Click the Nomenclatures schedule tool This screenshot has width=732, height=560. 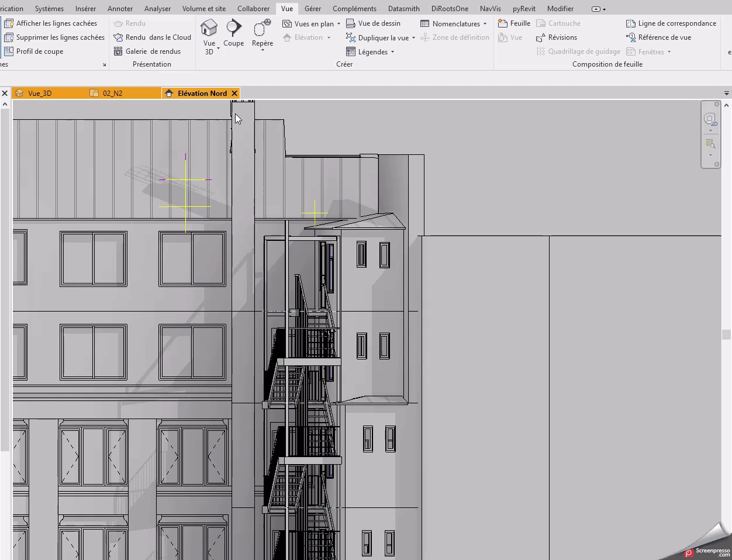pyautogui.click(x=450, y=23)
